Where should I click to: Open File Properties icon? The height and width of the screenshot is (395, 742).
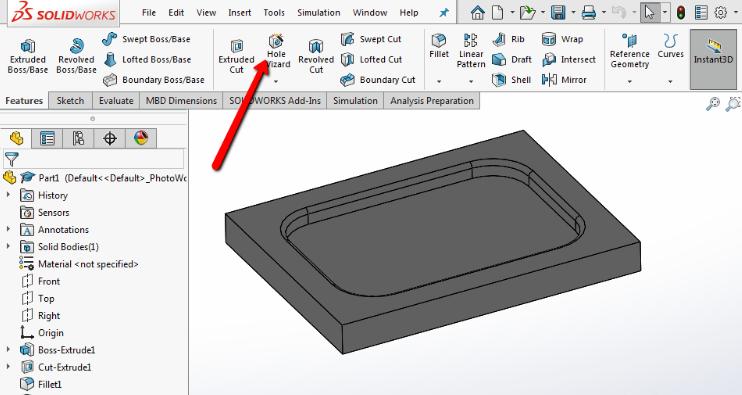(701, 13)
